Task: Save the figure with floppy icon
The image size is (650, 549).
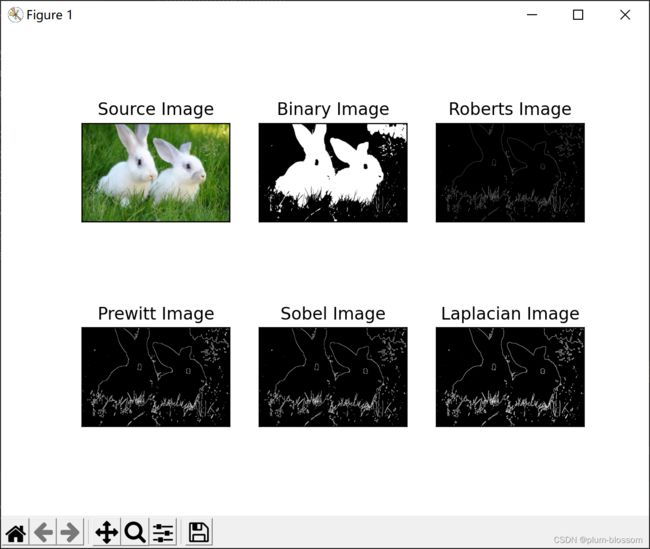Action: pyautogui.click(x=199, y=532)
